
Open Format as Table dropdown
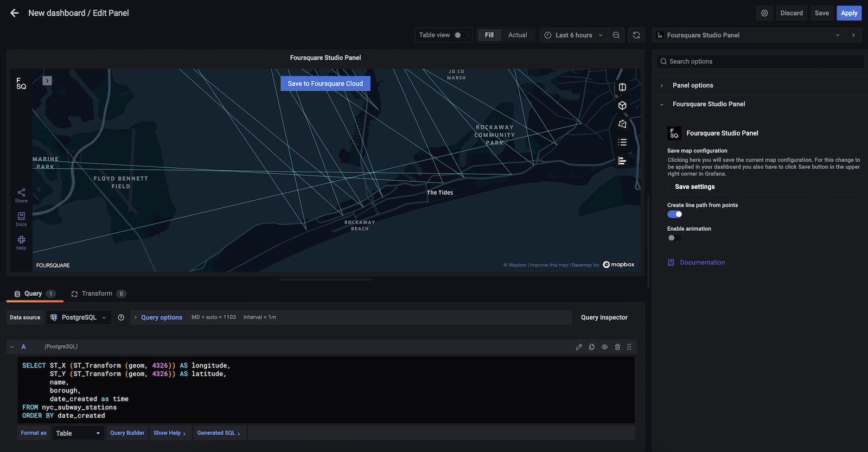(78, 433)
